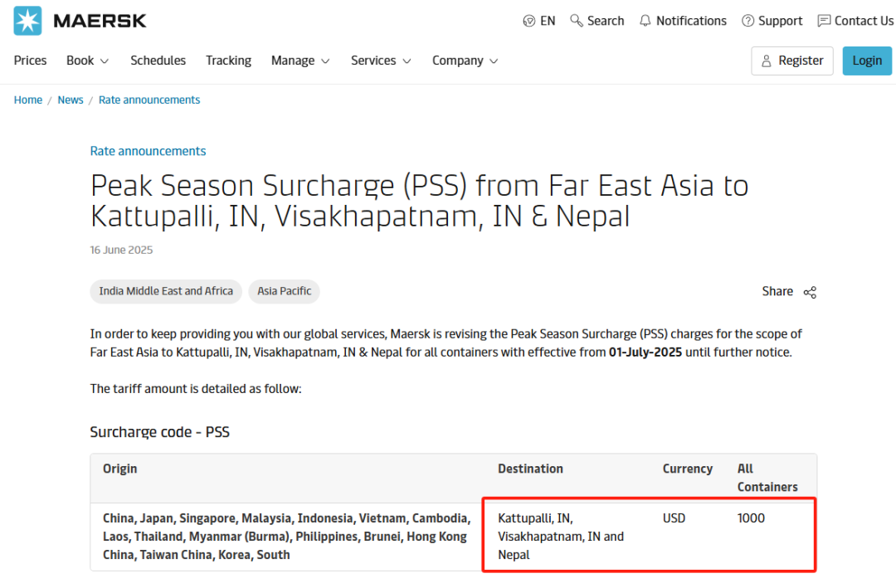This screenshot has height=588, width=896.
Task: Click the Register button
Action: click(791, 61)
